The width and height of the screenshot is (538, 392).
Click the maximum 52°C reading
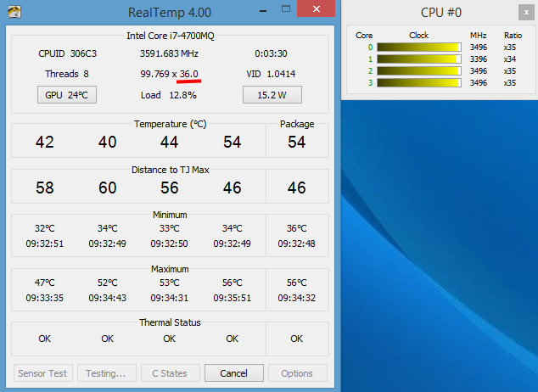[x=108, y=283]
